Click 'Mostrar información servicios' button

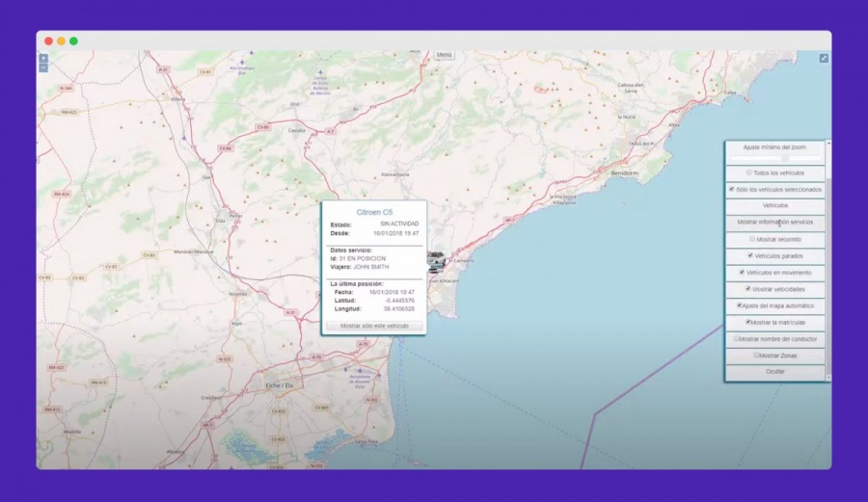click(x=775, y=223)
